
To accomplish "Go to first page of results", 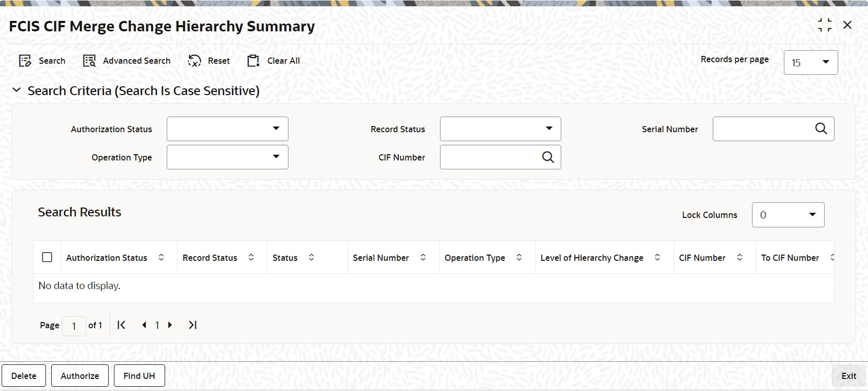I will [121, 325].
